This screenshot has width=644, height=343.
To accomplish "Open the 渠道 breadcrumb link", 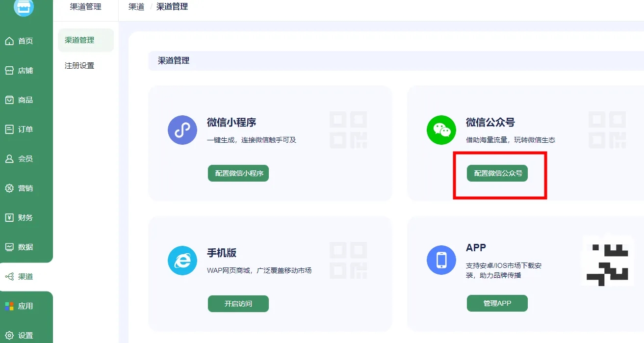I will pyautogui.click(x=135, y=7).
